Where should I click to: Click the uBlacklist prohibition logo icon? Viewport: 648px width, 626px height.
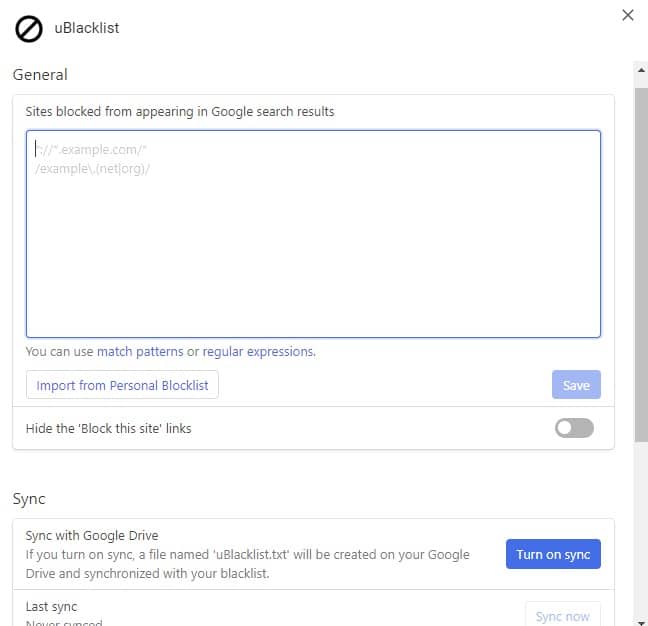[29, 29]
